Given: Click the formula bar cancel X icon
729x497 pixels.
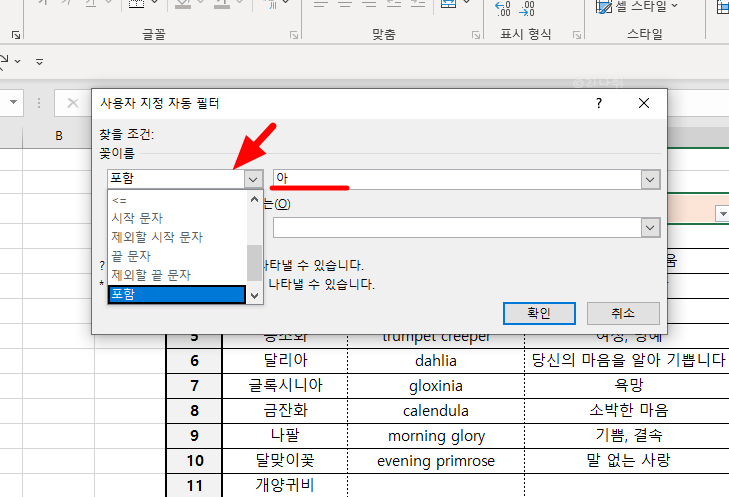Looking at the screenshot, I should pyautogui.click(x=73, y=103).
